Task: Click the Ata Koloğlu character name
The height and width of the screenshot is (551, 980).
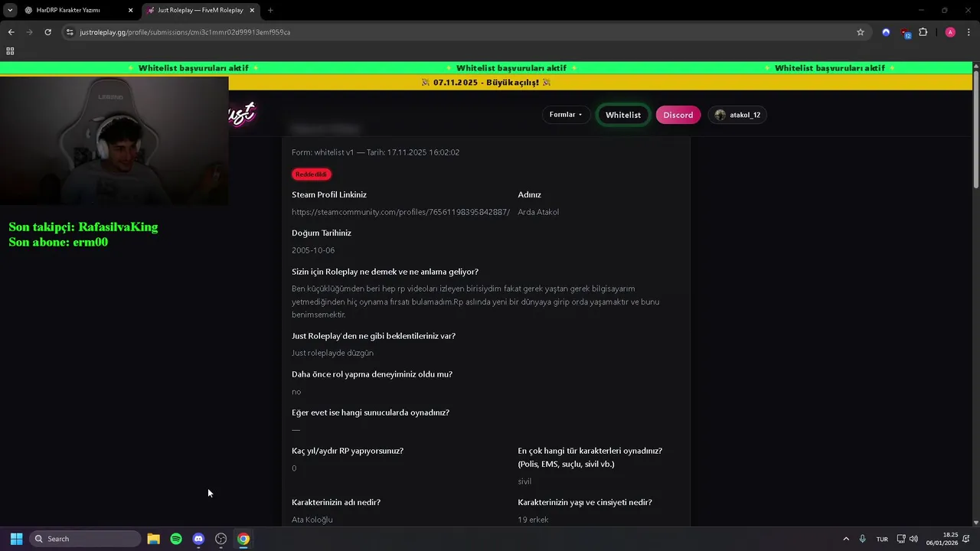Action: (x=312, y=520)
